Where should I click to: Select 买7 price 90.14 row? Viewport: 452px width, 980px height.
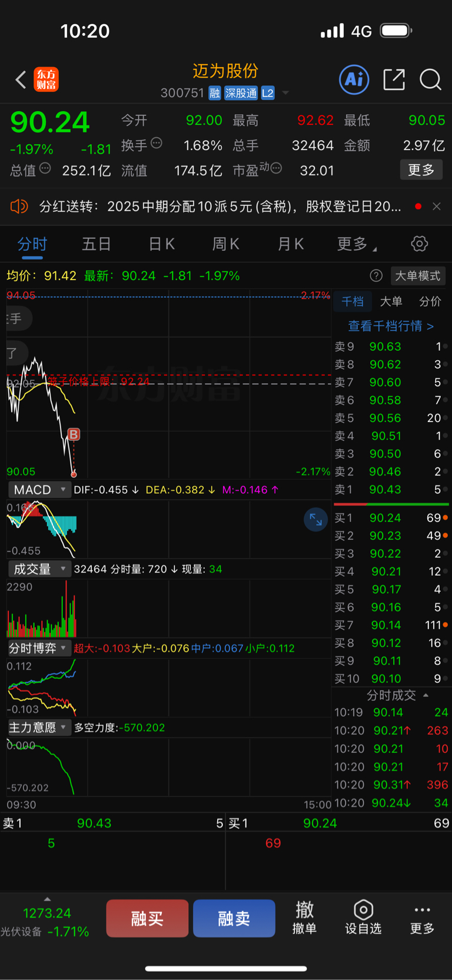click(x=391, y=625)
